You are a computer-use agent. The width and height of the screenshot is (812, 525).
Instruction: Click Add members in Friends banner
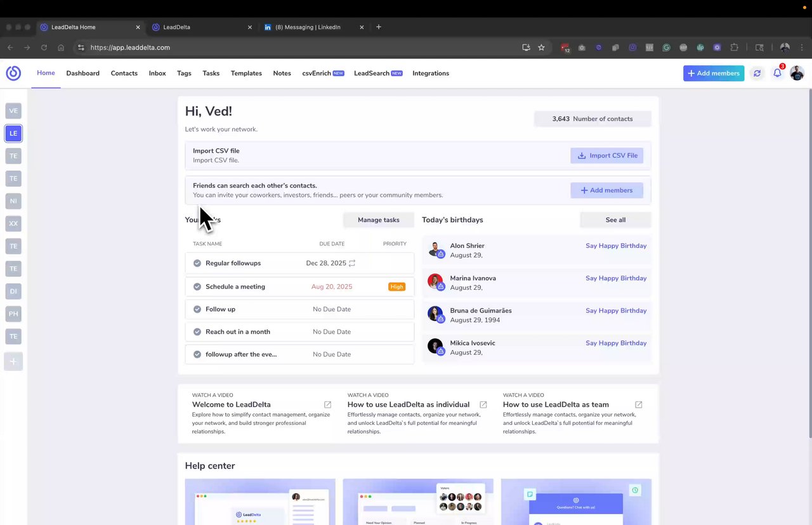(606, 190)
